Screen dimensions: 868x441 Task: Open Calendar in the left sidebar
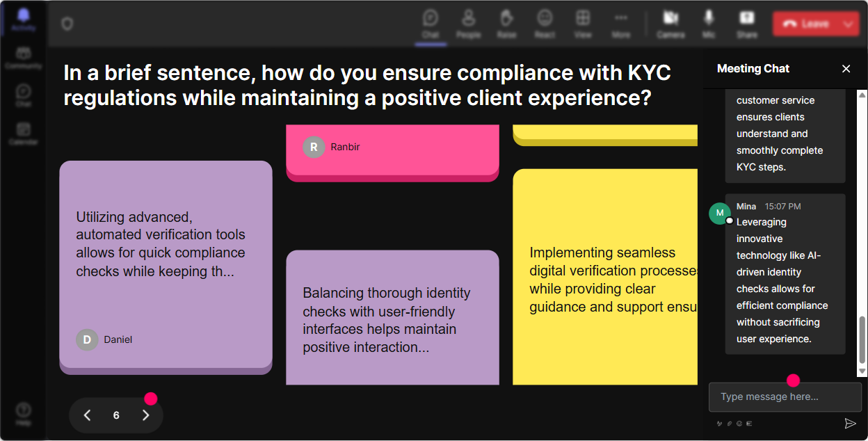(x=23, y=134)
